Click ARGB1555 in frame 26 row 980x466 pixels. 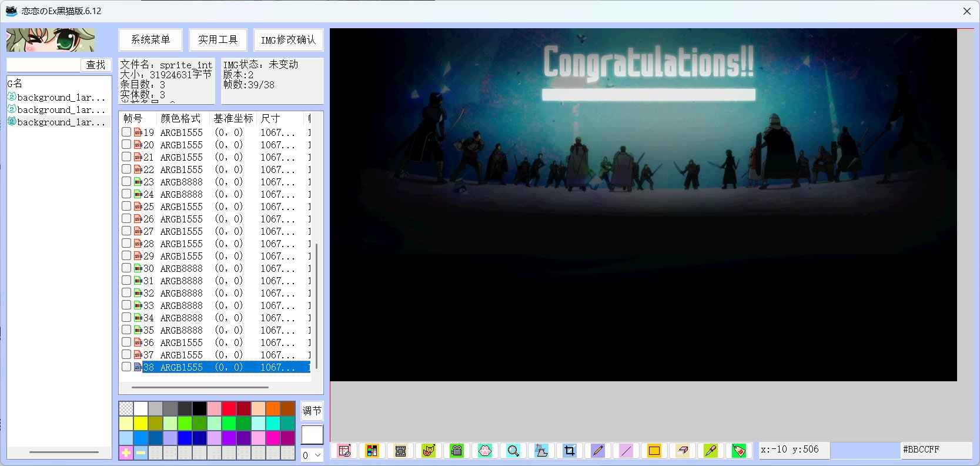tap(182, 219)
